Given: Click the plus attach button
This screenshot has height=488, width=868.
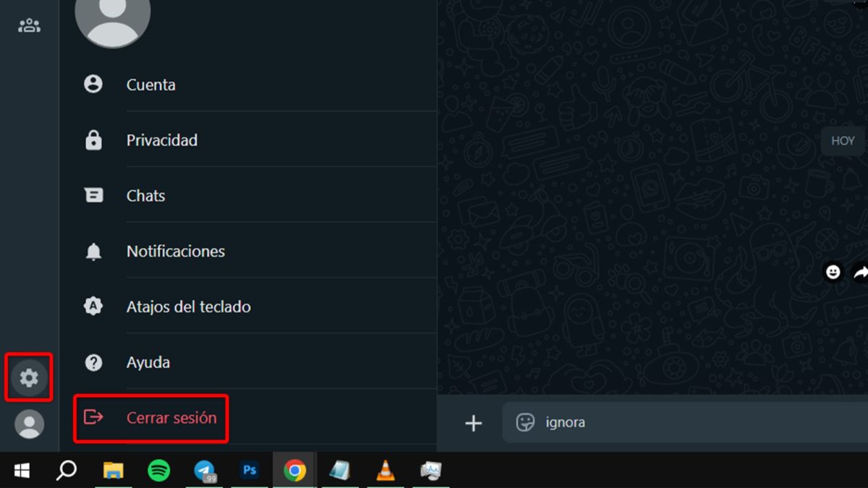Looking at the screenshot, I should point(473,423).
